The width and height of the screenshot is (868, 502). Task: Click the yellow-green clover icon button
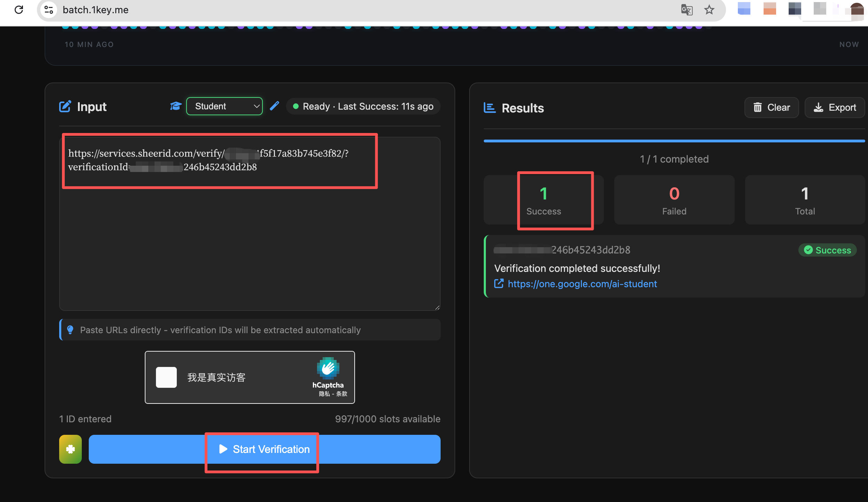70,449
